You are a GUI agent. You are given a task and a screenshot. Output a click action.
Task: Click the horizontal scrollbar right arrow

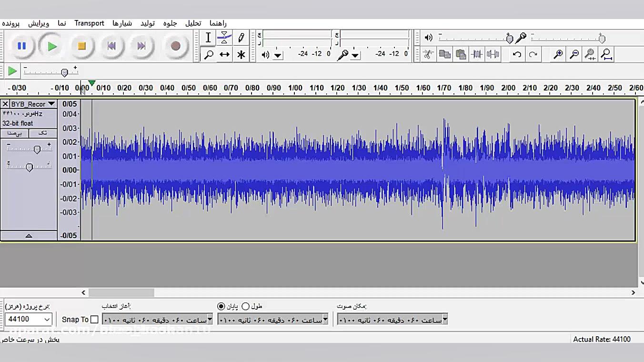(633, 292)
